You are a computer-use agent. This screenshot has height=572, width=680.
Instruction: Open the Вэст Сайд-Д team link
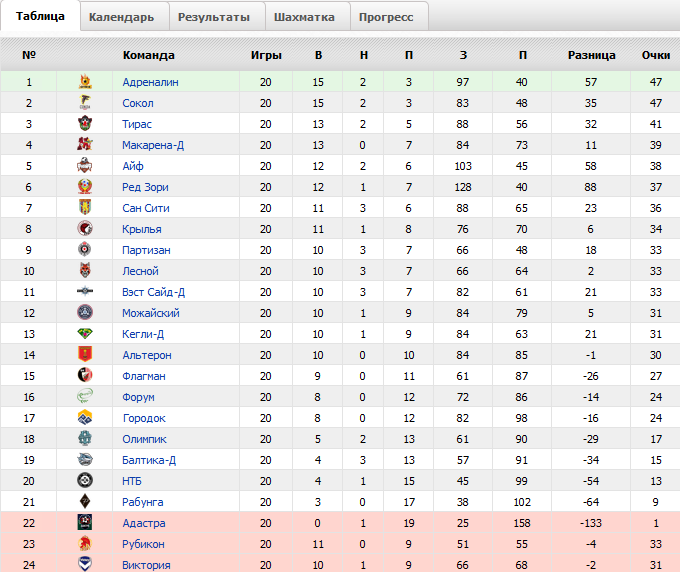tap(154, 292)
